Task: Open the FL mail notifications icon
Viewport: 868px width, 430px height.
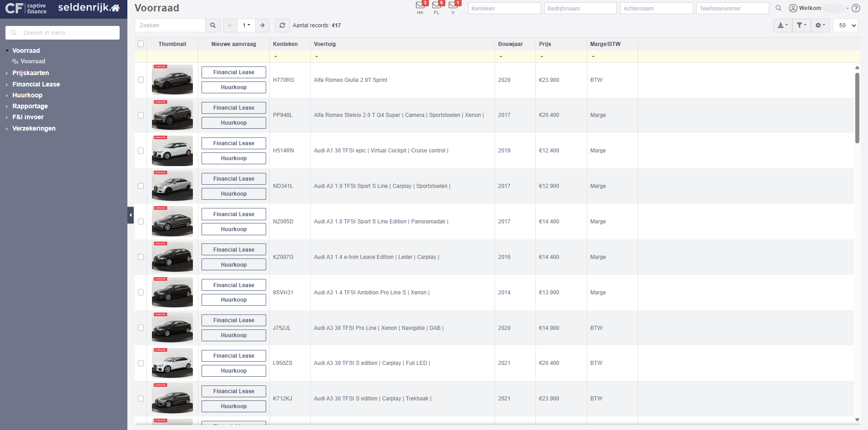Action: point(437,5)
